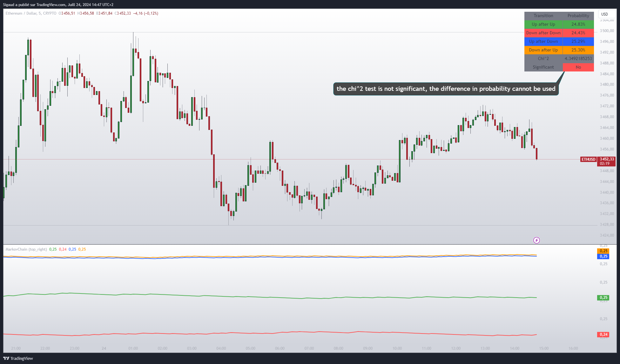Click the chi^2 test annotation callout
The height and width of the screenshot is (364, 620).
[446, 89]
